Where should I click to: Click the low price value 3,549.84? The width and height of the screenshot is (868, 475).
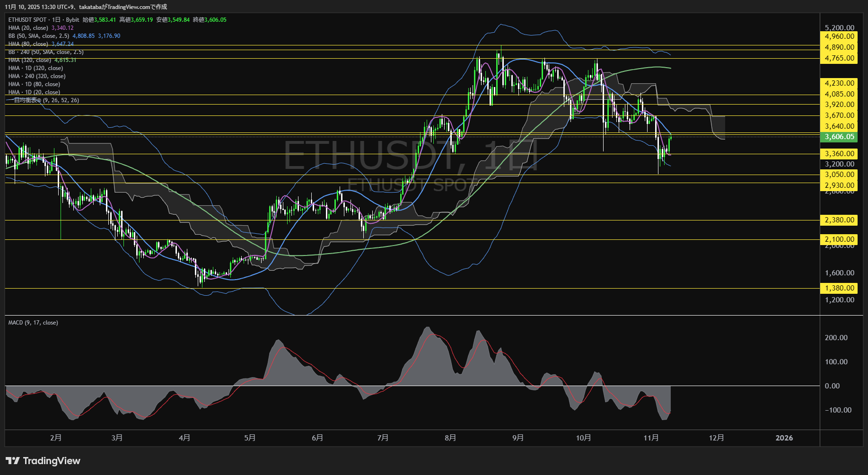[x=179, y=20]
